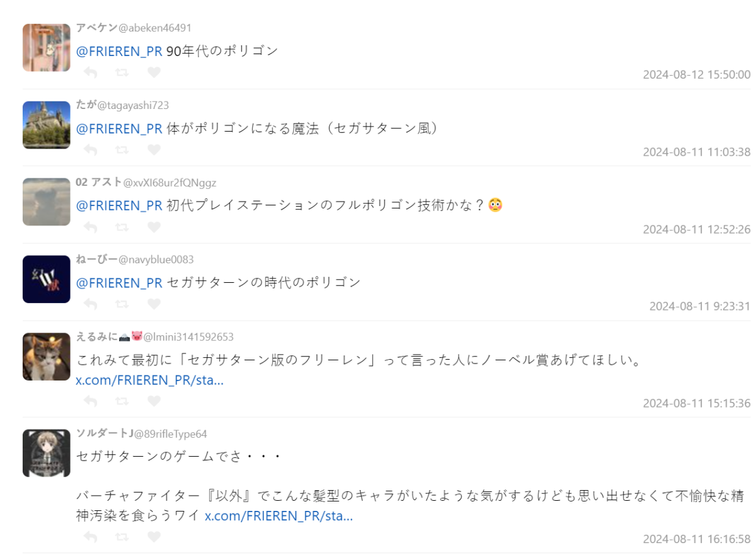Reply to abeken46491's tweet
The image size is (756, 555).
point(90,72)
